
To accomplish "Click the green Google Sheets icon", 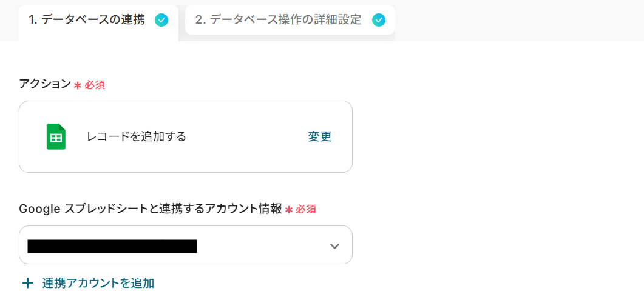I will click(x=56, y=136).
